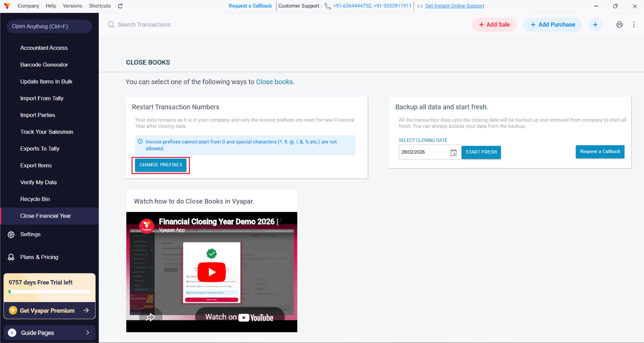The image size is (644, 343).
Task: Select Import From Tally
Action: (50, 98)
